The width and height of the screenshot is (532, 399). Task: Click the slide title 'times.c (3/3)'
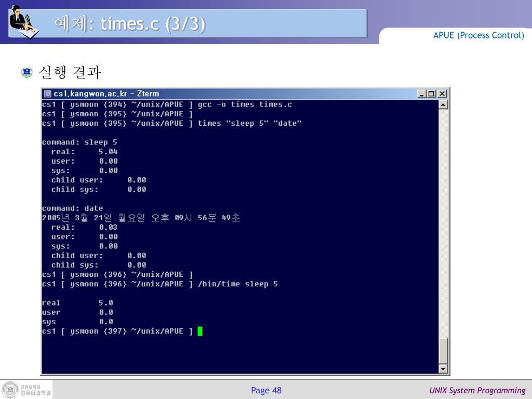pyautogui.click(x=153, y=24)
